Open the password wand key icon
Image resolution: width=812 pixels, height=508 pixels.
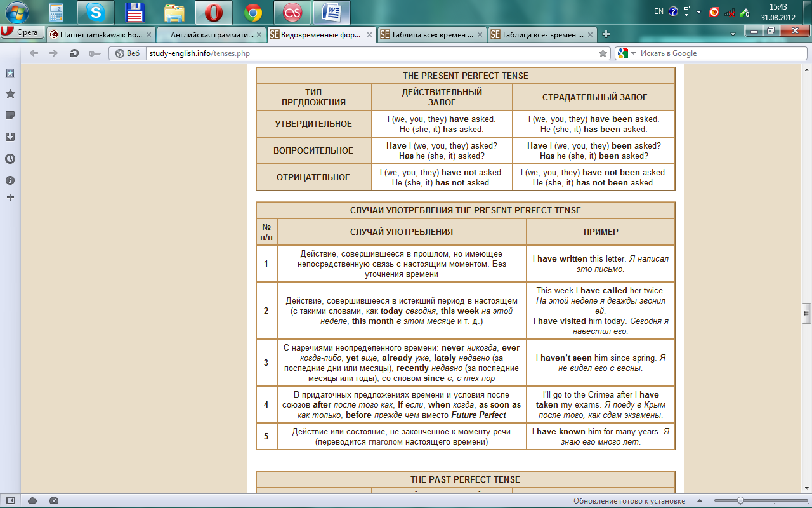coord(95,53)
